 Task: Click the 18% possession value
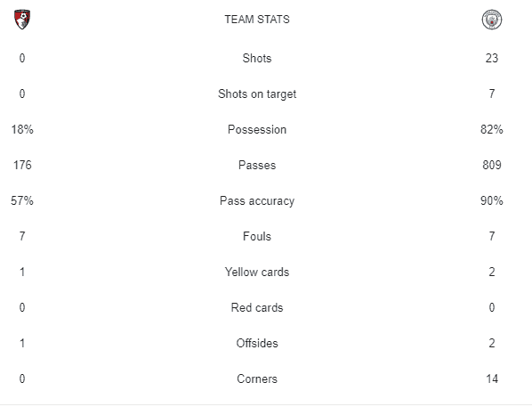click(22, 129)
